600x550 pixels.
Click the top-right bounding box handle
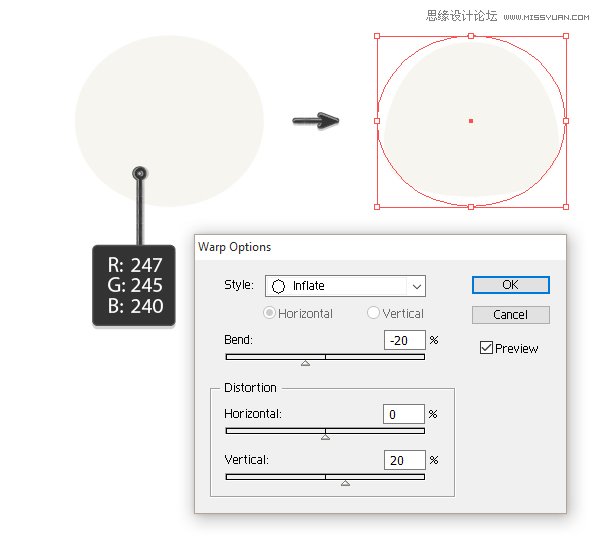click(x=565, y=36)
